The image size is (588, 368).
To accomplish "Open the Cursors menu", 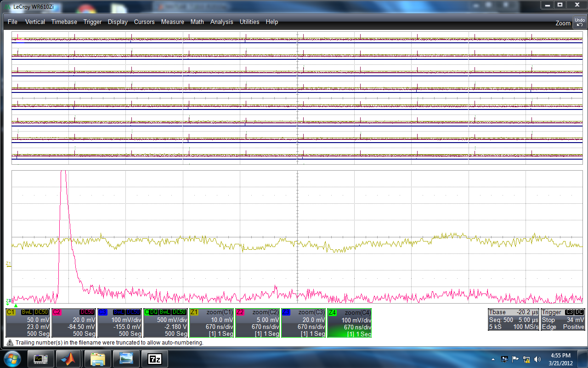I will 144,22.
